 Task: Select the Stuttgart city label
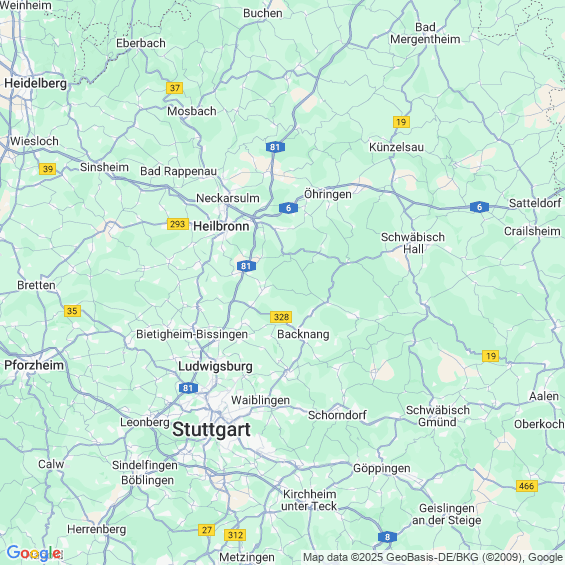coord(212,430)
